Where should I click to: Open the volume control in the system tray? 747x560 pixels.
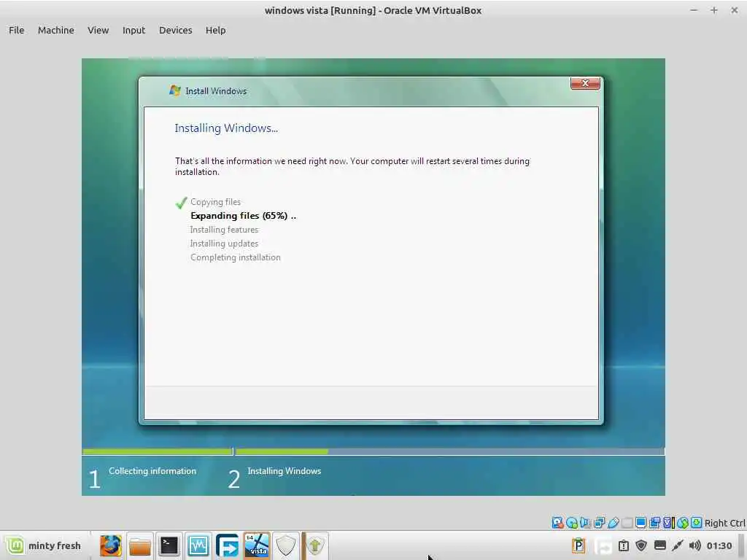(694, 545)
